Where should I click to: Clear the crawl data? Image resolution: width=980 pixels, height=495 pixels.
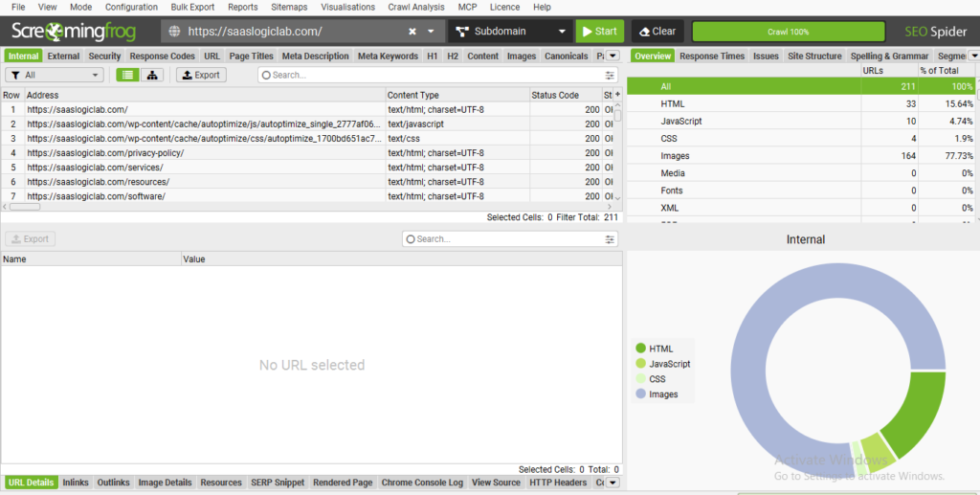[x=657, y=32]
